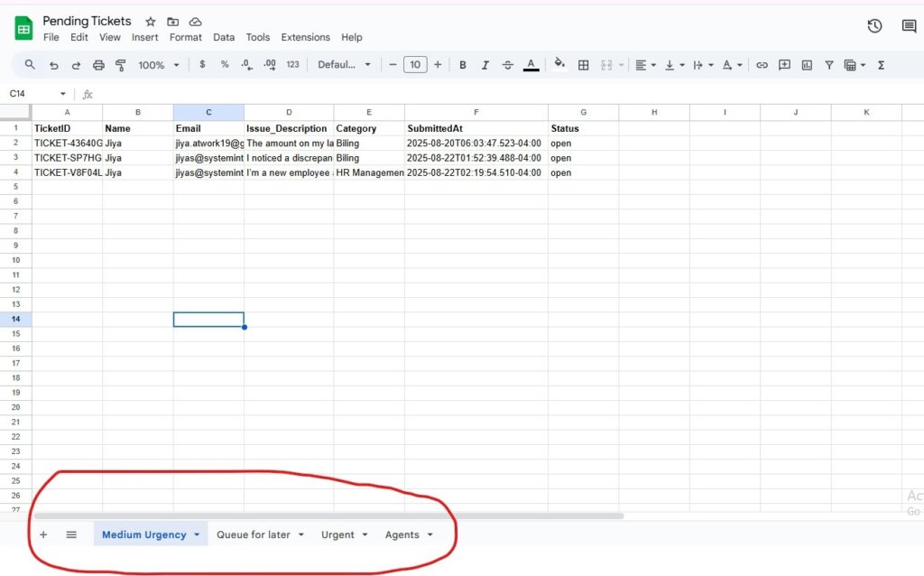Open the text color picker

click(531, 64)
